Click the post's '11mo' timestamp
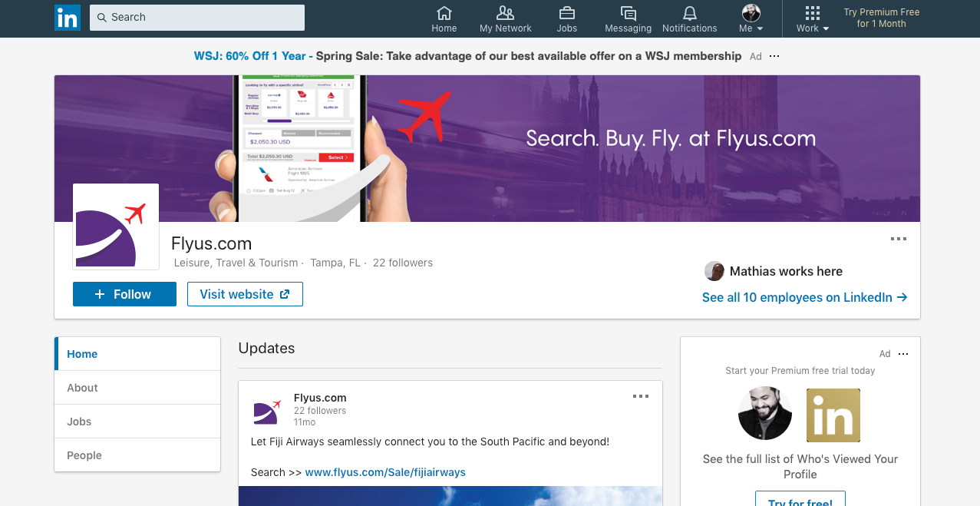980x506 pixels. coord(305,422)
